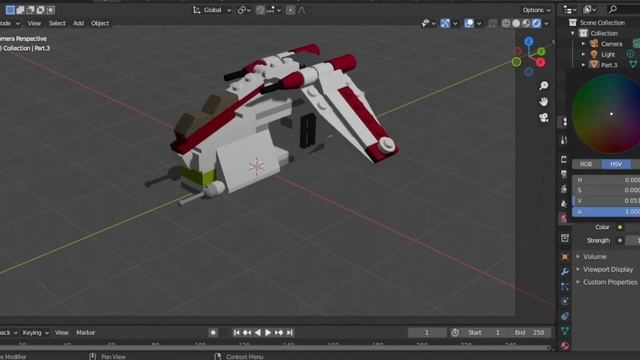Open the Object Constraints tab icon
Screen dimensions: 640x360
point(565,316)
